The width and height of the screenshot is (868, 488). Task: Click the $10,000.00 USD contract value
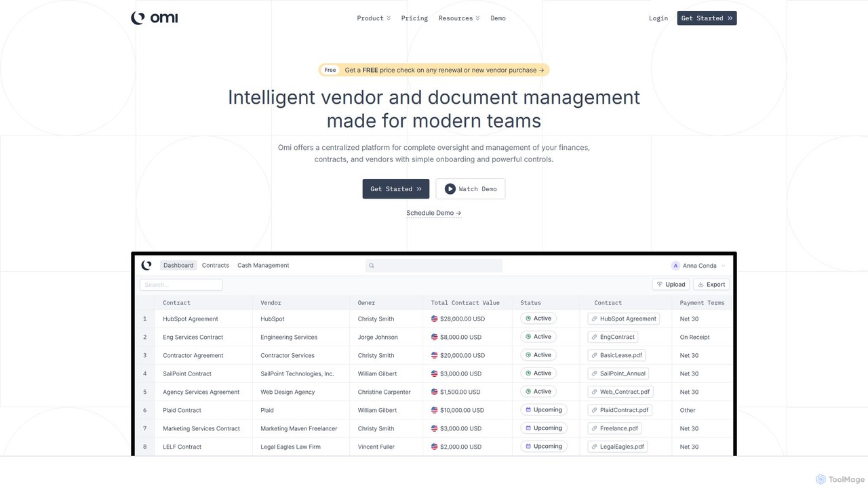point(462,410)
